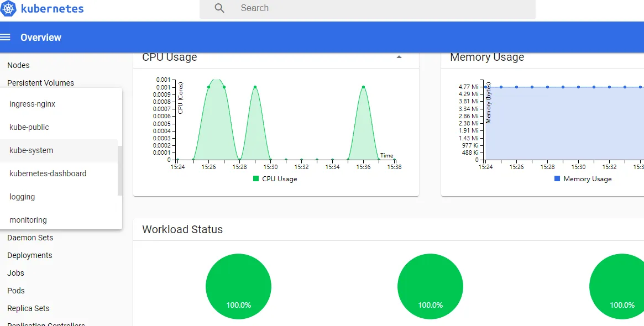Go to Daemon Sets page
644x326 pixels.
30,238
